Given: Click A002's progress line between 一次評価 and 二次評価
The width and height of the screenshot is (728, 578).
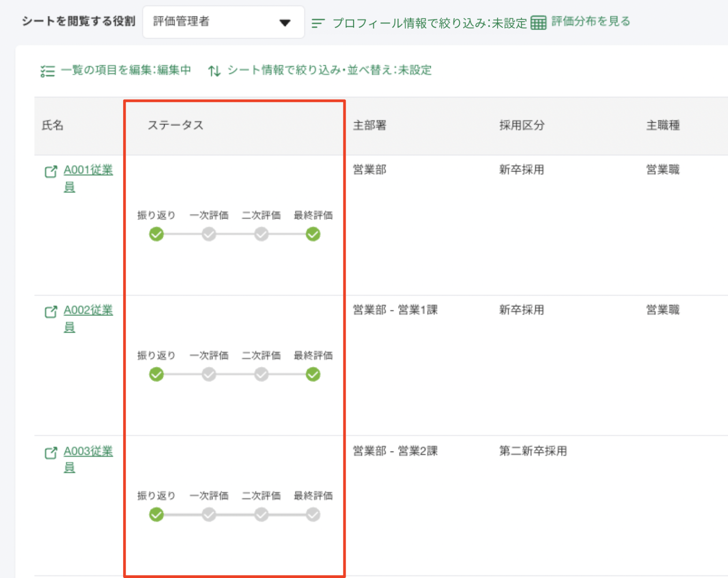Looking at the screenshot, I should [x=235, y=375].
